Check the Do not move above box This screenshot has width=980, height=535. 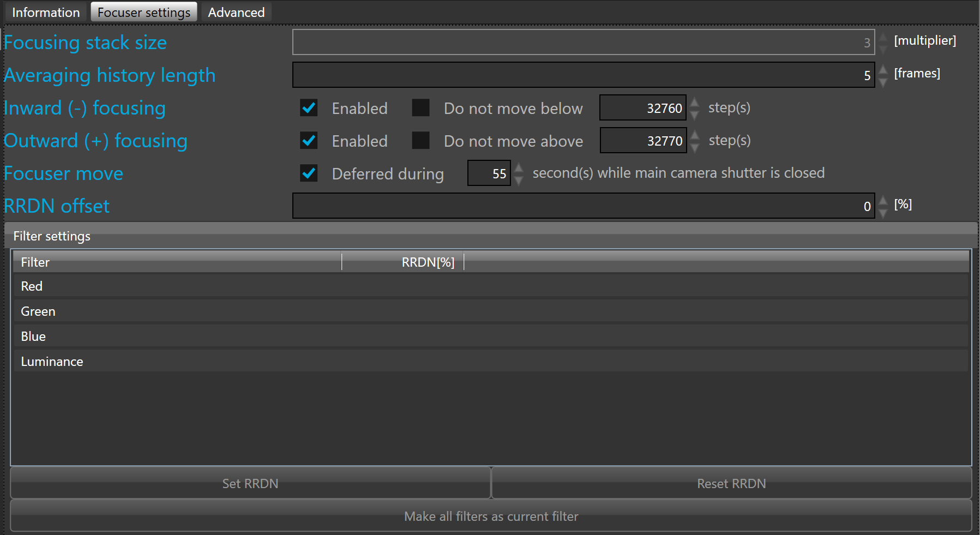pos(420,141)
